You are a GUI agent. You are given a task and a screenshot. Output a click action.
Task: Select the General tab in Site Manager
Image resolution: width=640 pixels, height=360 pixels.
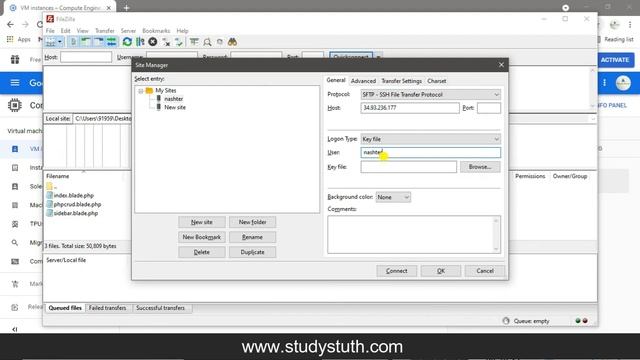[x=336, y=80]
